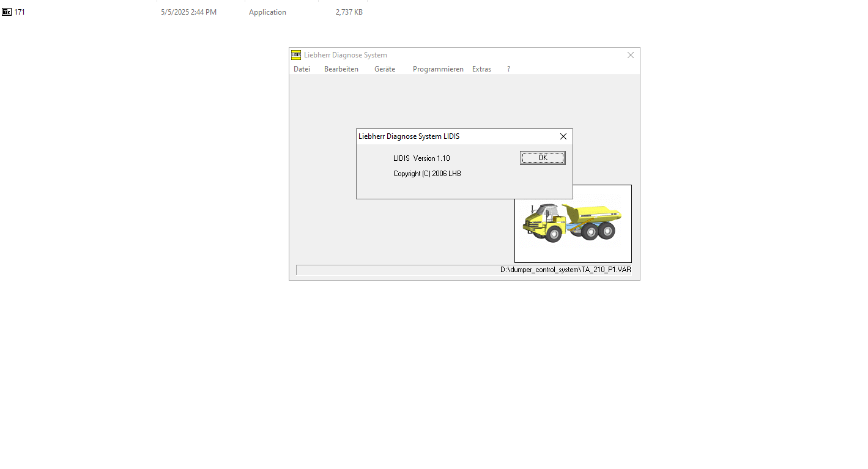Open the Geräte menu
The height and width of the screenshot is (469, 868).
point(385,69)
